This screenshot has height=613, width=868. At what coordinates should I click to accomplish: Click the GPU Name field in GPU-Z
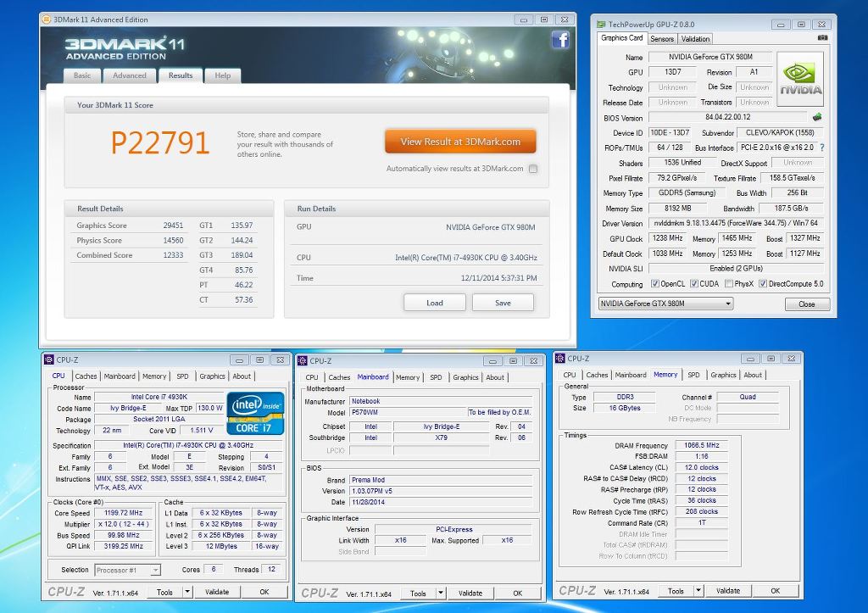click(709, 58)
